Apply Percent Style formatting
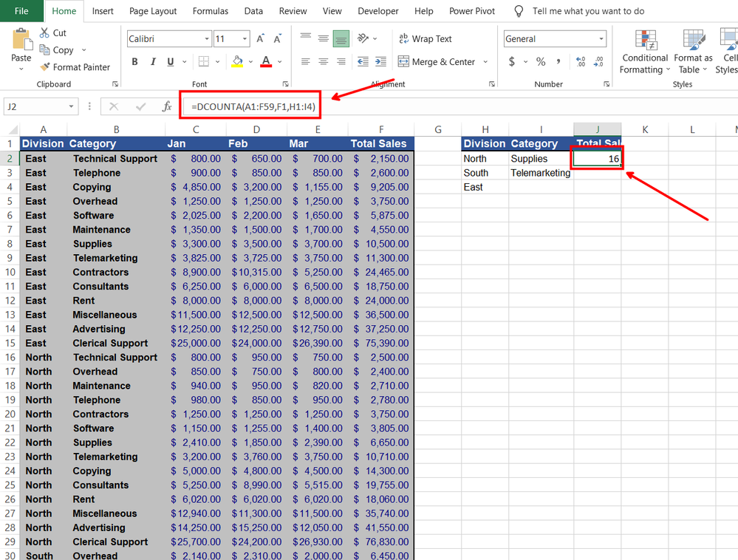738x560 pixels. coord(540,62)
